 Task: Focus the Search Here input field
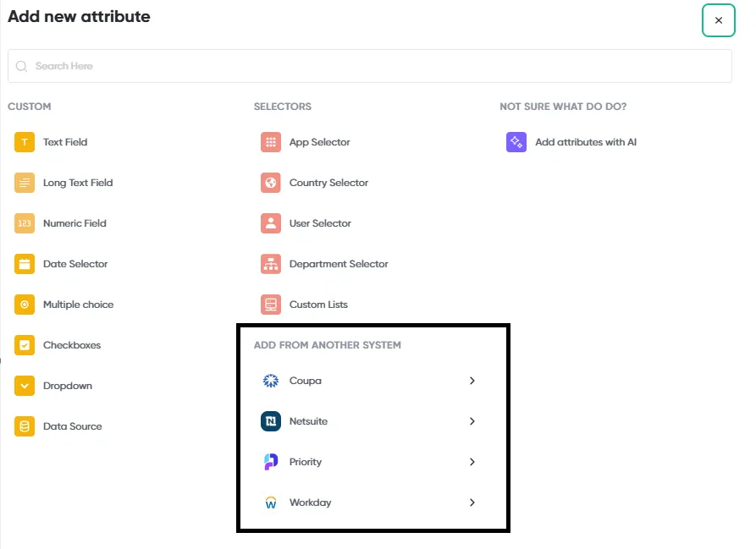(x=370, y=66)
